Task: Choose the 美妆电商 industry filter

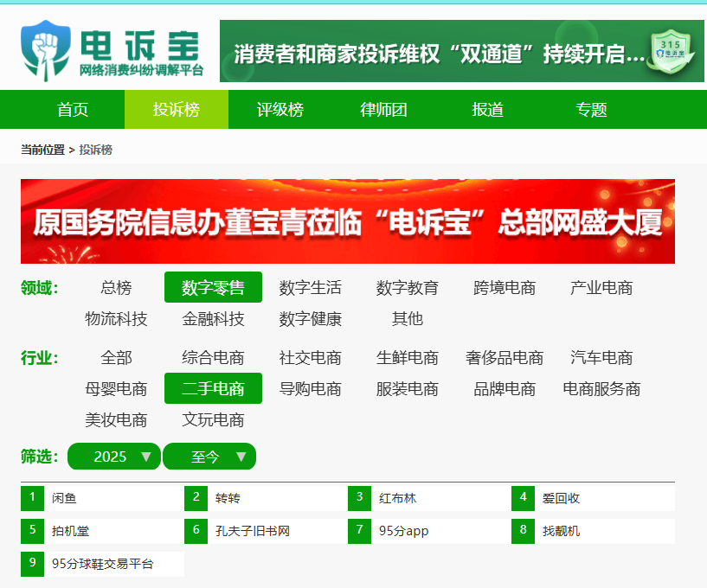Action: click(116, 420)
